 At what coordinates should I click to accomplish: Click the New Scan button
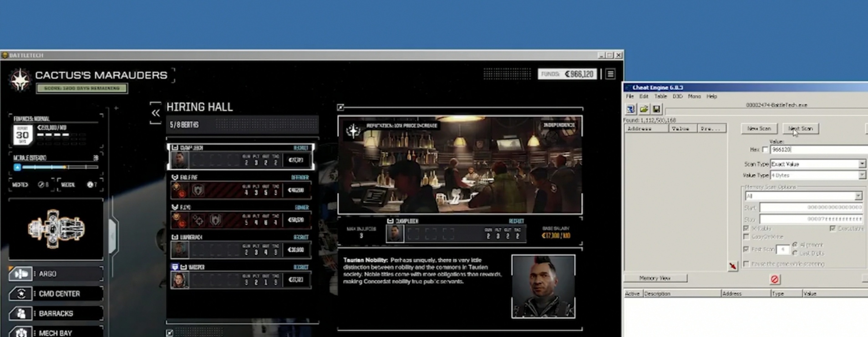(759, 128)
